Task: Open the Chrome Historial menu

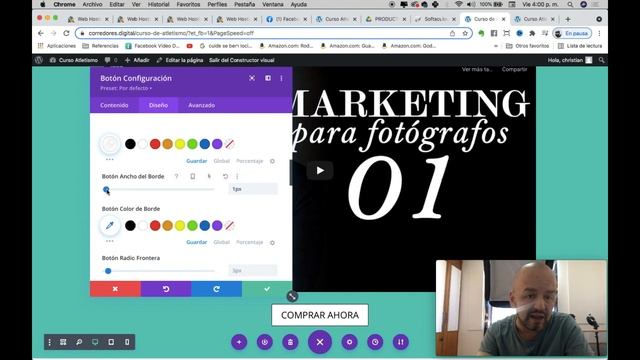Action: 158,4
